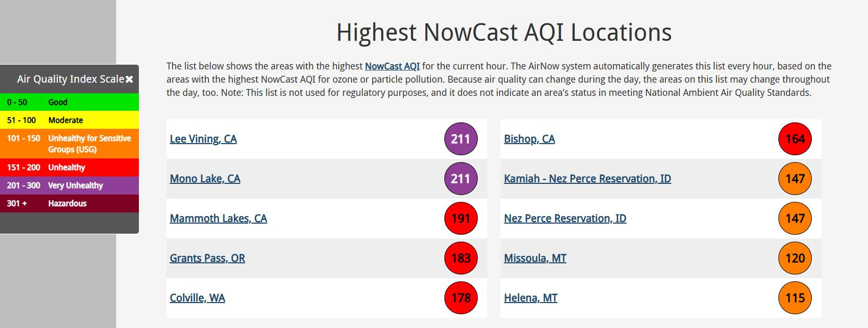868x328 pixels.
Task: Click the purple 211 badge for Lee Vining
Action: tap(461, 139)
